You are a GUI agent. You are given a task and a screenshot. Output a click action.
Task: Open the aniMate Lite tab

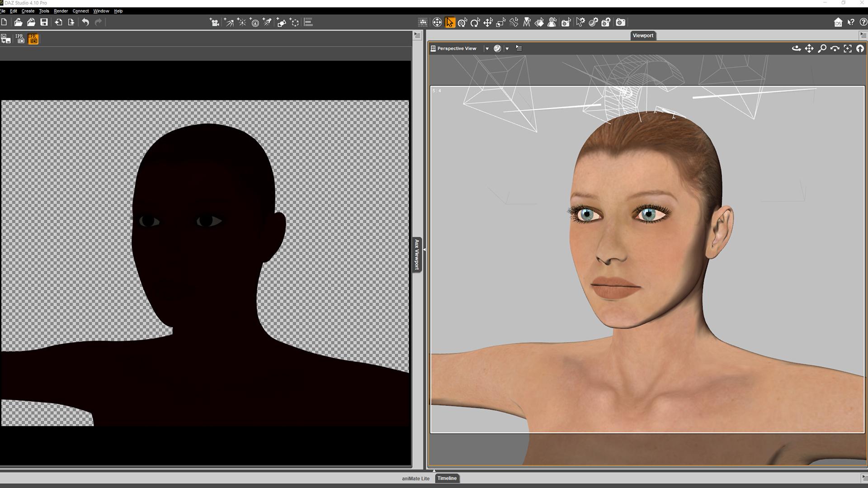coord(415,478)
